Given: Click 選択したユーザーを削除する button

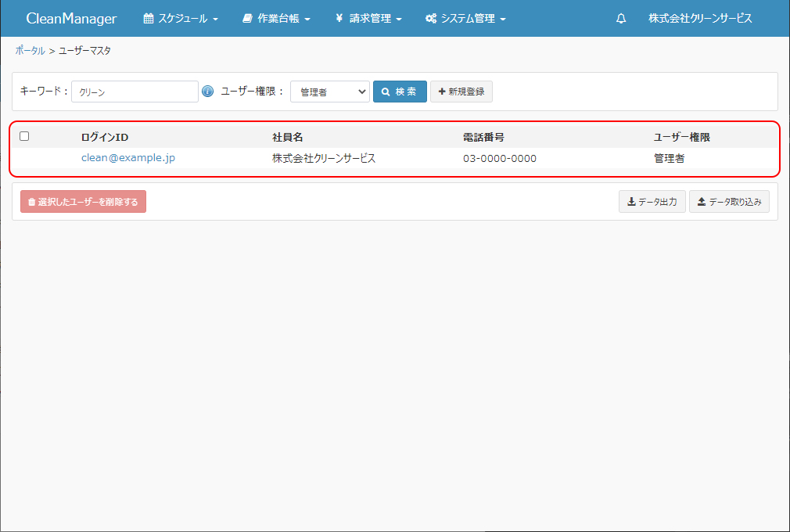Looking at the screenshot, I should 83,202.
